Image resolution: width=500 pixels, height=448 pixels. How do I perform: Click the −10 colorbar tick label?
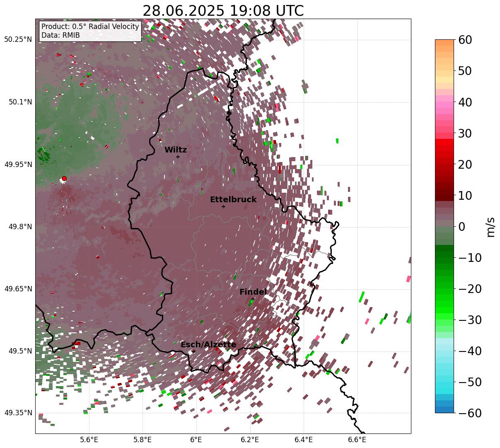pos(470,258)
